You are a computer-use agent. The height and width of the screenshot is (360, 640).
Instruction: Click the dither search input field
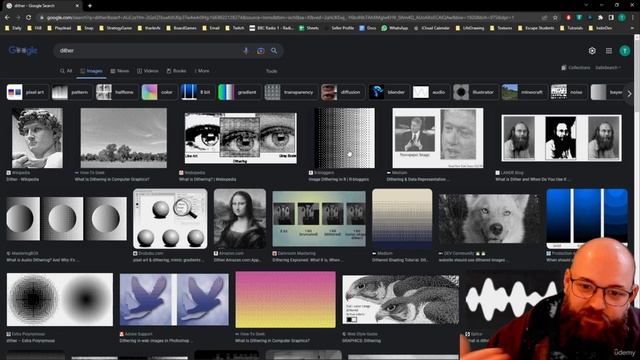[147, 51]
